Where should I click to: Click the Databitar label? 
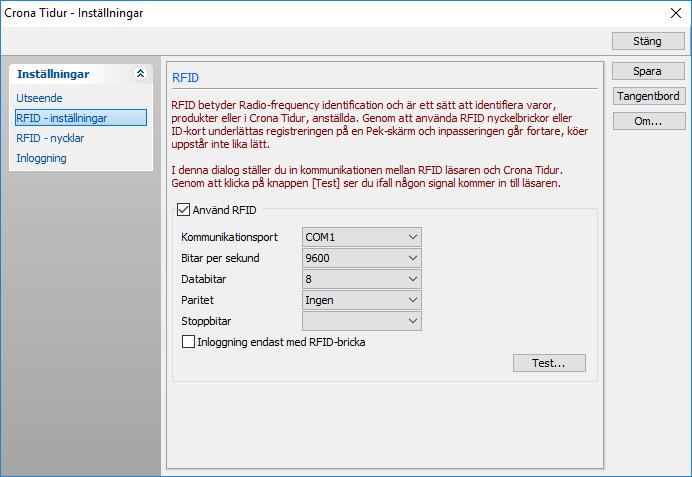click(203, 279)
